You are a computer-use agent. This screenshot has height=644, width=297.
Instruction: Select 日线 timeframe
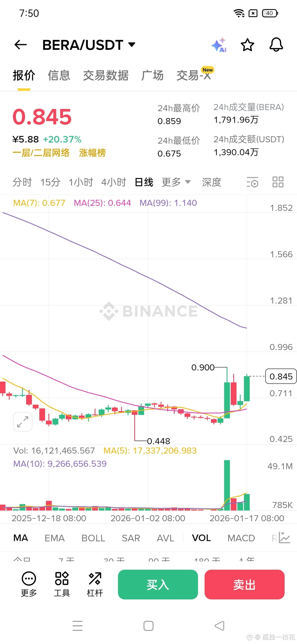point(144,182)
